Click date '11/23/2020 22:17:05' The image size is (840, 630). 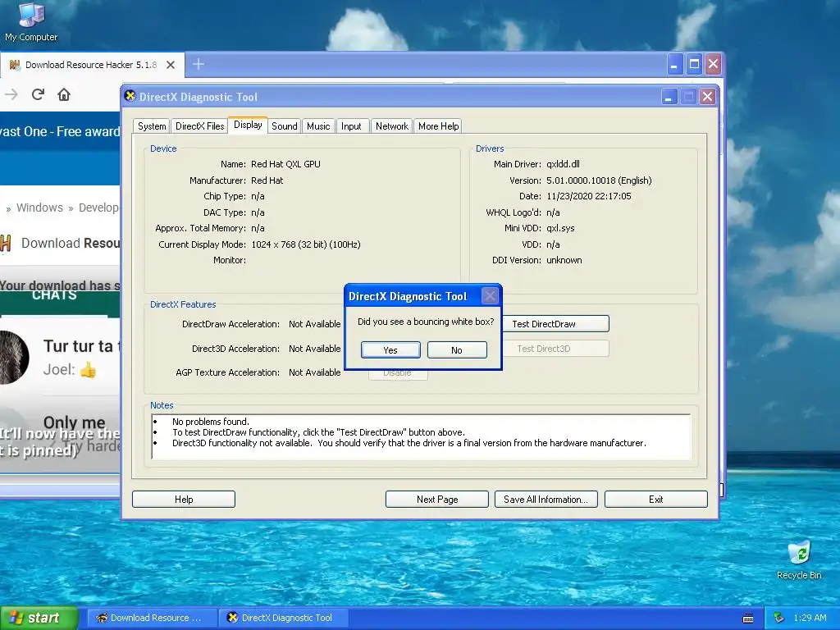click(x=589, y=196)
